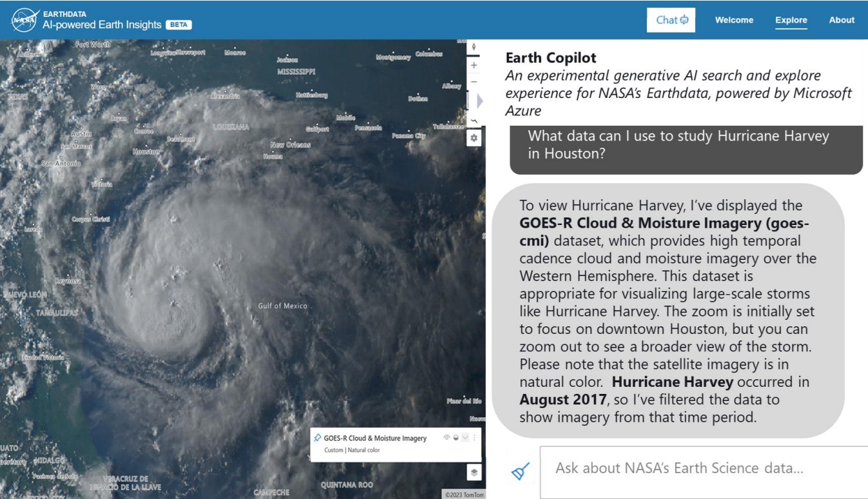Expand the GOES-R layer legend with the chevron
The width and height of the screenshot is (868, 499).
click(x=465, y=438)
